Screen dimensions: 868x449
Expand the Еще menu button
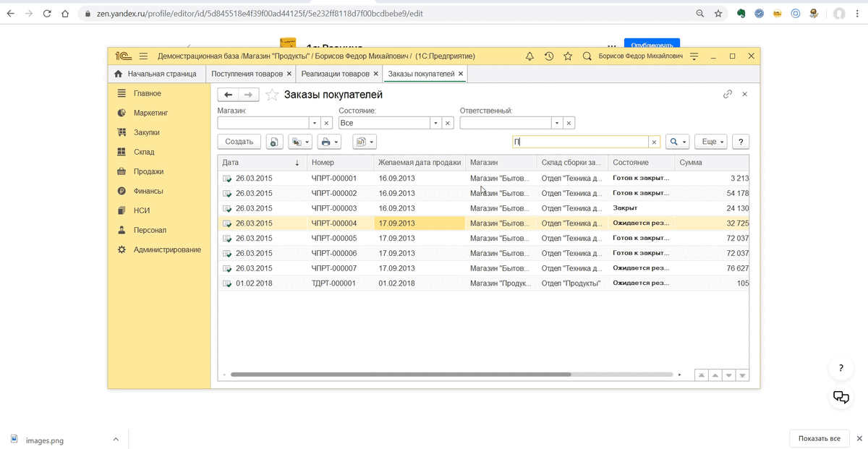[x=711, y=142]
